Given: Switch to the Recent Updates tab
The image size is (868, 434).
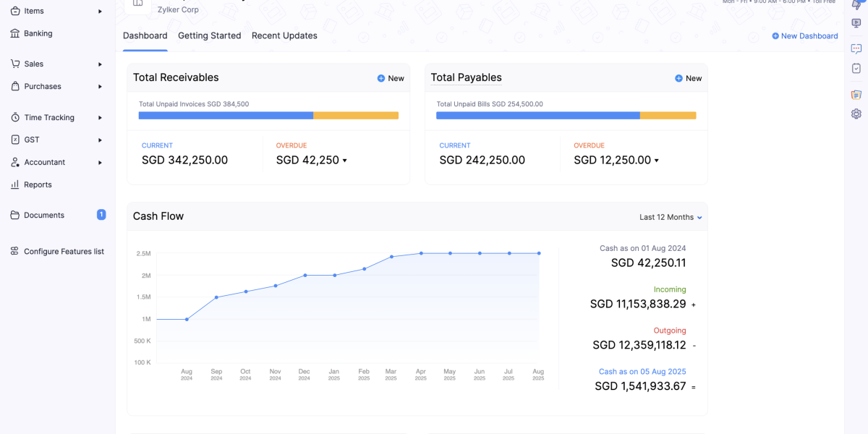Looking at the screenshot, I should coord(284,35).
